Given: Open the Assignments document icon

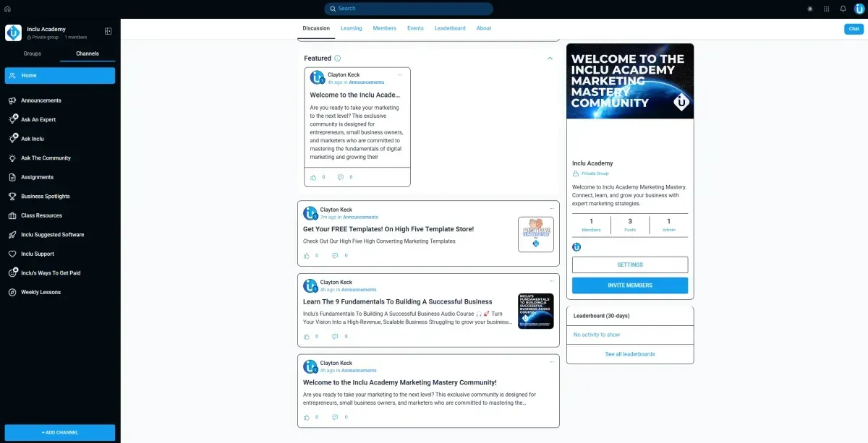Looking at the screenshot, I should 12,177.
